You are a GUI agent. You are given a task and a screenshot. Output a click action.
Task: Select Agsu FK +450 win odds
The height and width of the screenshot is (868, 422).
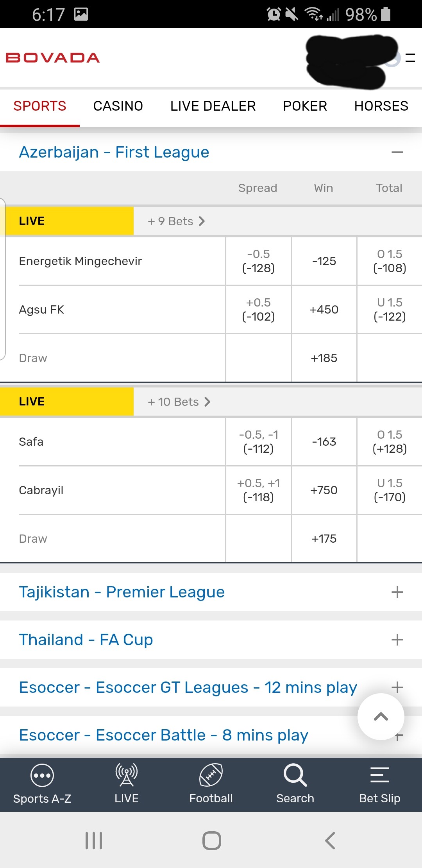coord(324,310)
